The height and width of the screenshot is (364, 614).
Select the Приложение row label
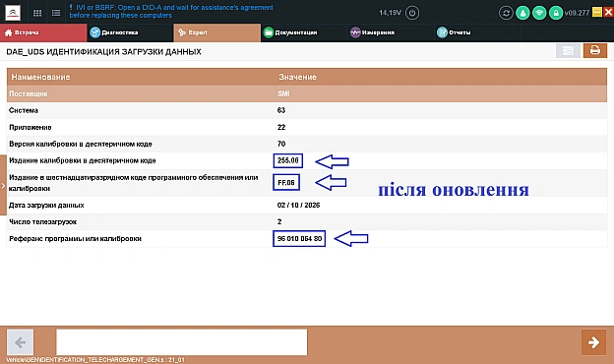[x=31, y=127]
